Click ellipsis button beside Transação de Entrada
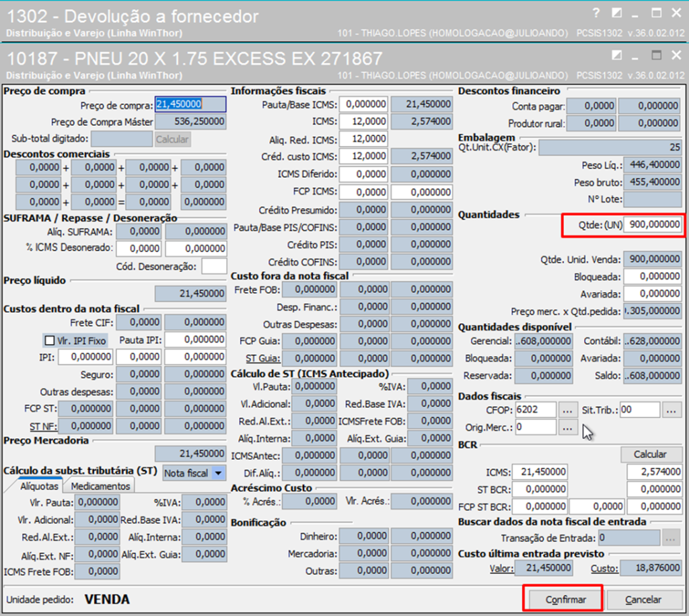The image size is (689, 616). [672, 538]
